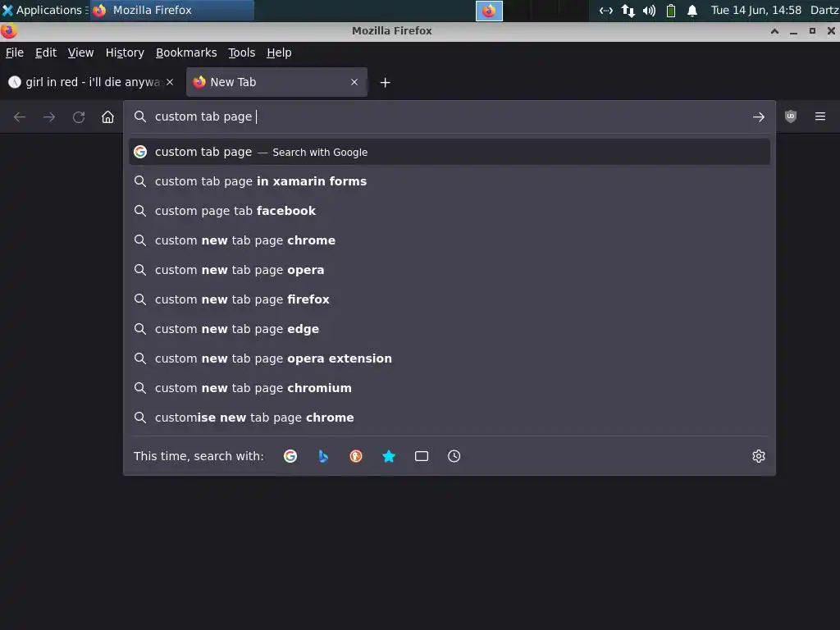Close the 'girl in red' tab
This screenshot has width=840, height=630.
pos(170,82)
